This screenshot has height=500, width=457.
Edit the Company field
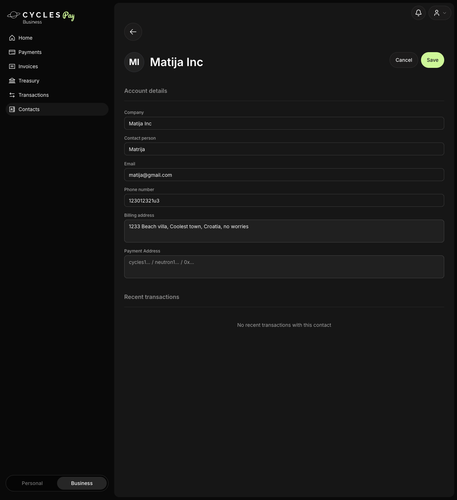pos(284,123)
